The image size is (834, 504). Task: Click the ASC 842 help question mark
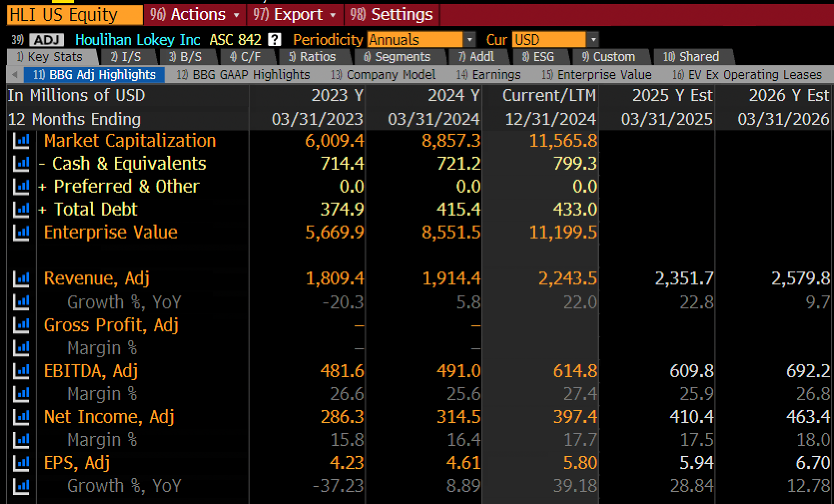[x=274, y=39]
